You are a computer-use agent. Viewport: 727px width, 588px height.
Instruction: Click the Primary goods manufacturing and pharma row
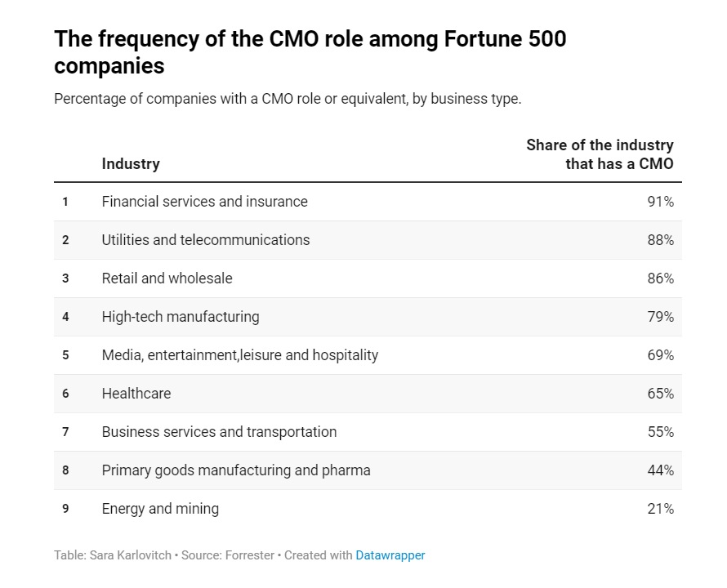pos(236,470)
